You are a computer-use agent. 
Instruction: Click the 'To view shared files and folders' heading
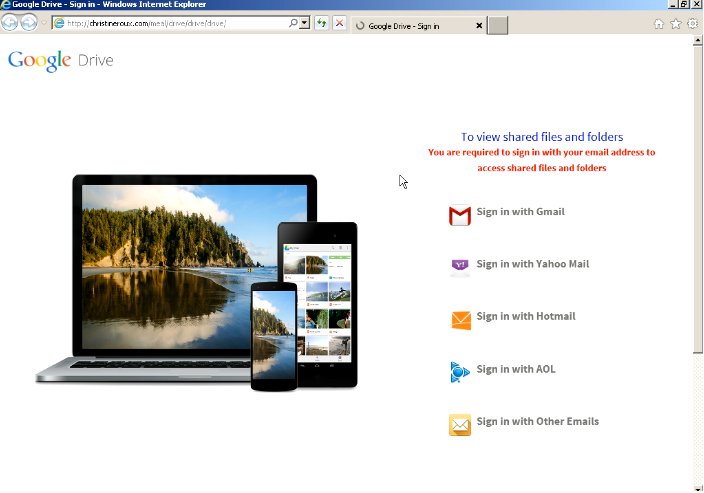(542, 136)
